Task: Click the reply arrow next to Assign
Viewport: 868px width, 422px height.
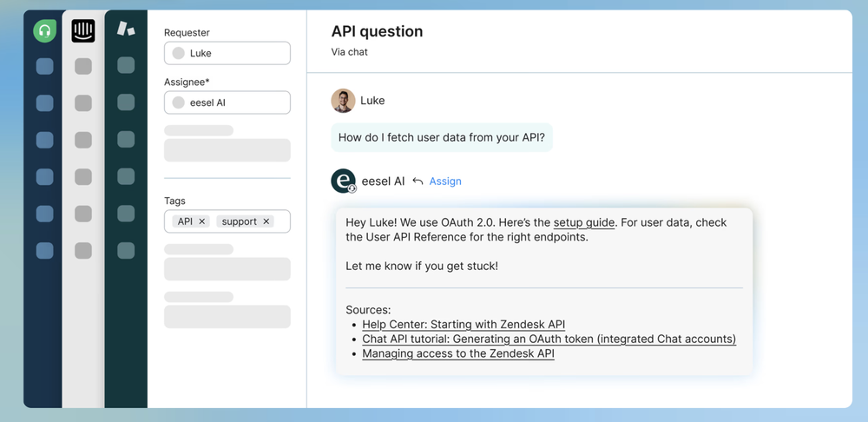Action: pos(418,181)
